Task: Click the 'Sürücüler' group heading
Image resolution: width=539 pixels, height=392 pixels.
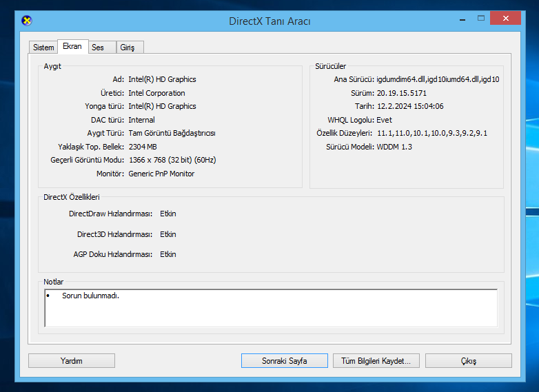Action: [x=330, y=66]
